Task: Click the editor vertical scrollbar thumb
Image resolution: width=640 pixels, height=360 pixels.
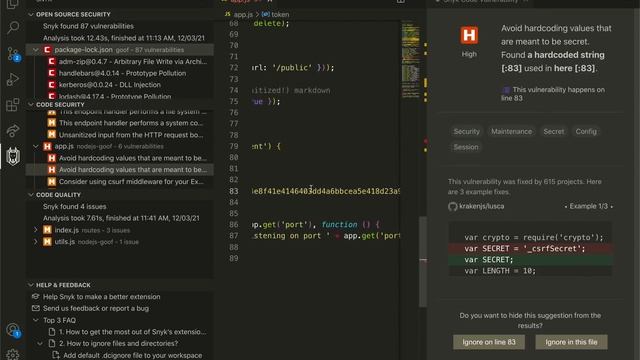Action: (423, 261)
